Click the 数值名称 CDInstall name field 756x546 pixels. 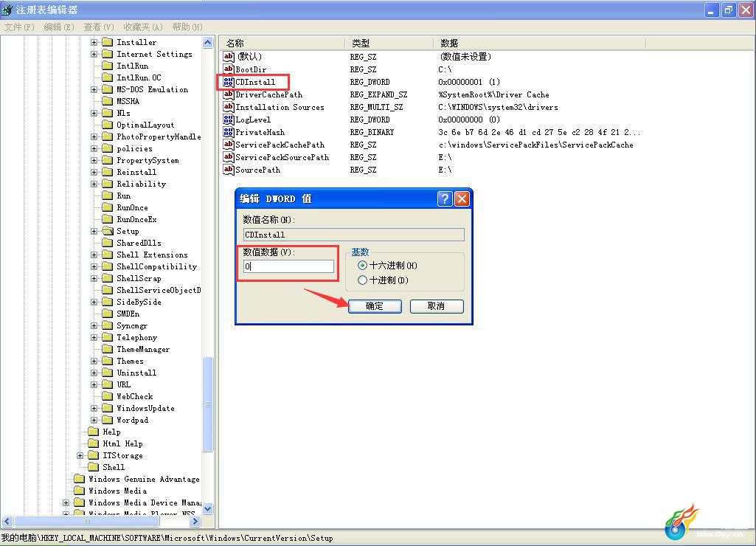[354, 235]
